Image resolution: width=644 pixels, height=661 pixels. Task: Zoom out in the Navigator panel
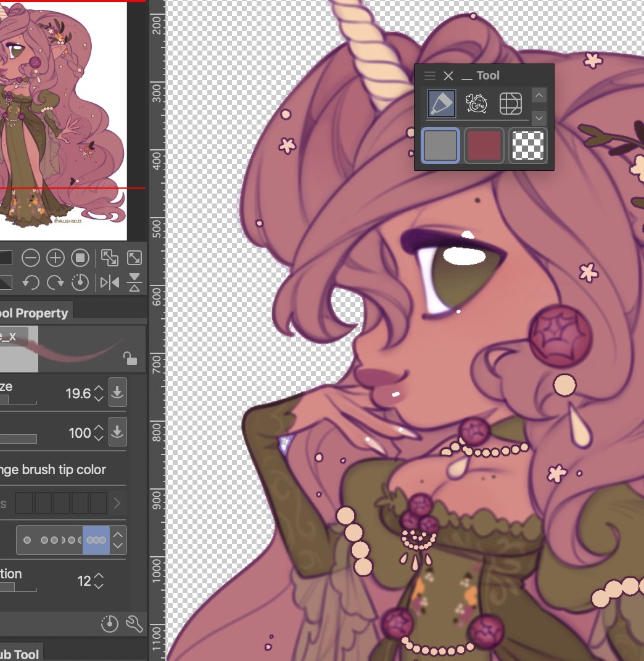click(x=31, y=258)
